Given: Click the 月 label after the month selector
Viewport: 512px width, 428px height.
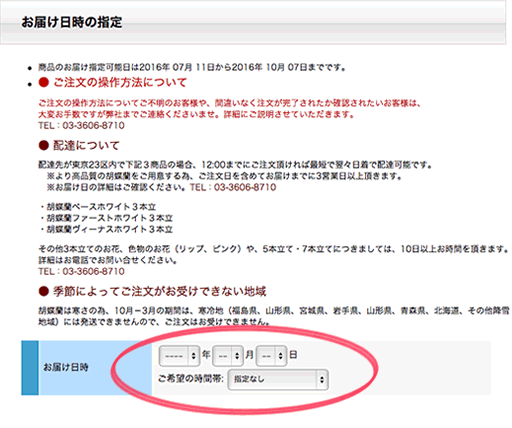Looking at the screenshot, I should [250, 355].
